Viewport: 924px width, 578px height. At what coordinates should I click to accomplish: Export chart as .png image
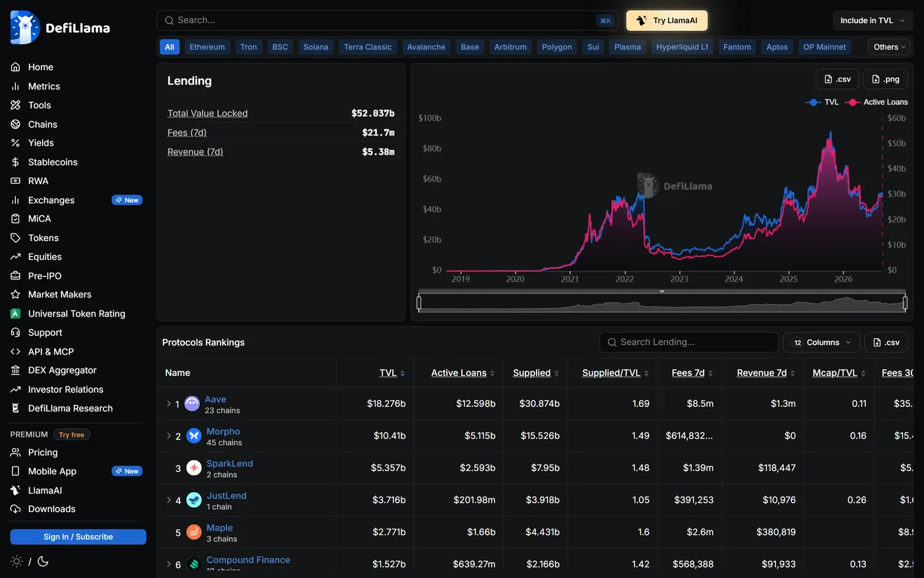pos(885,79)
